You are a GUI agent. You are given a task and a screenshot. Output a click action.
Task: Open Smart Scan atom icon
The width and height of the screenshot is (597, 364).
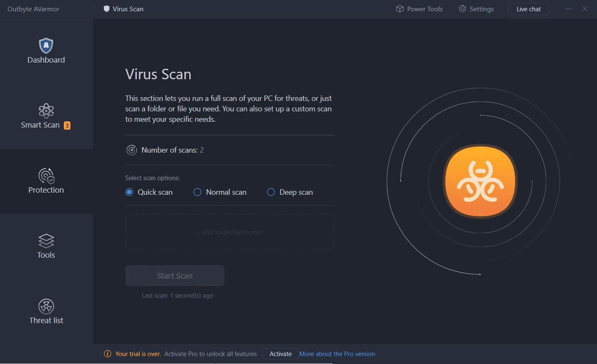click(x=46, y=110)
